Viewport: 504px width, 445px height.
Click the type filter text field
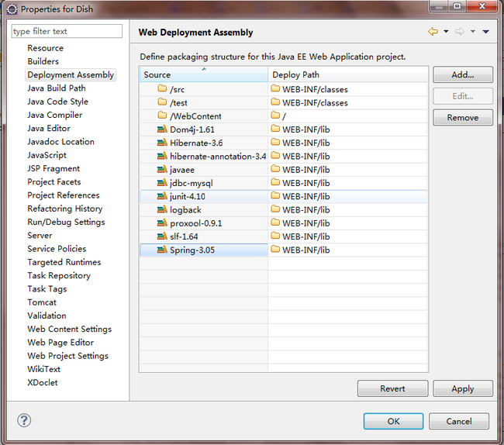click(x=67, y=31)
